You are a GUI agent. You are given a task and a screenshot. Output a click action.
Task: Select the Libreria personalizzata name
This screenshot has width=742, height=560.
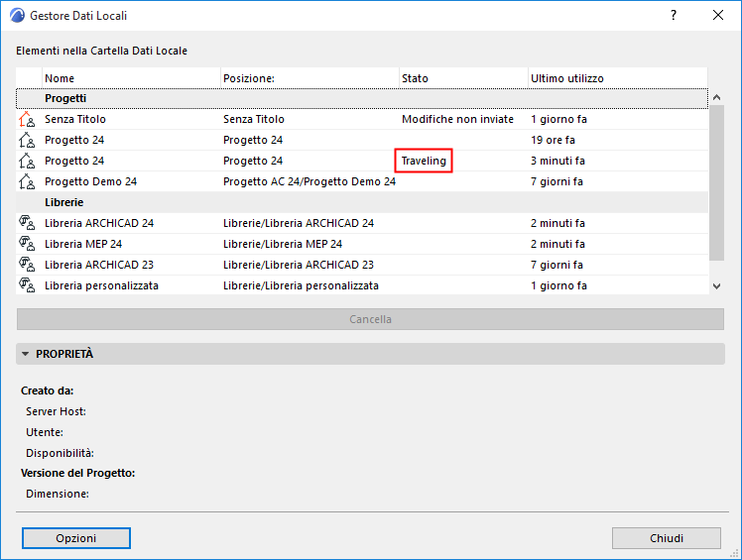point(102,285)
